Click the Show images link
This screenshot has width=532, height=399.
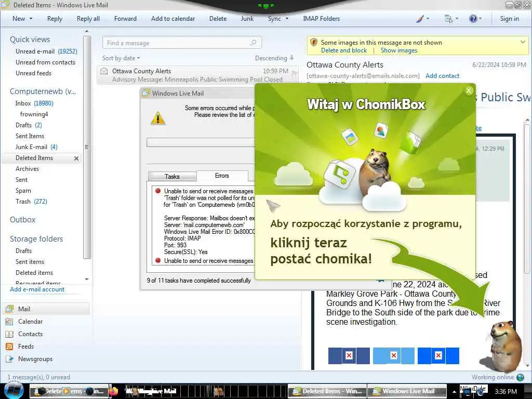(399, 50)
